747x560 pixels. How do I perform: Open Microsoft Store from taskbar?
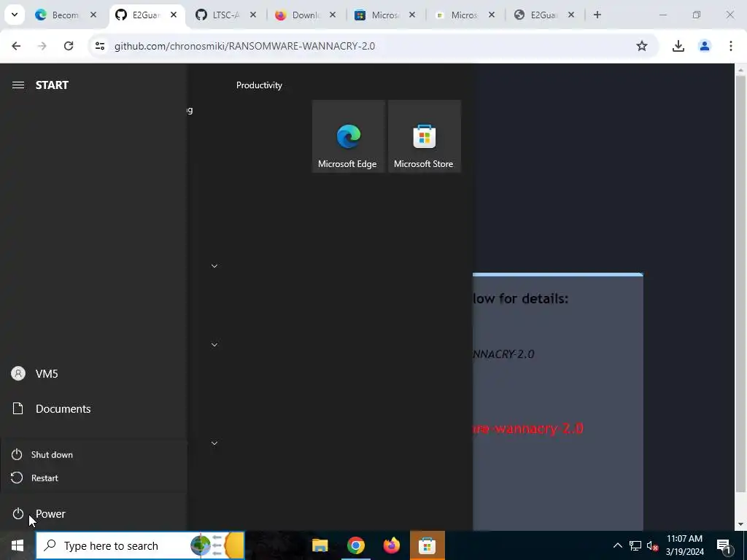(427, 545)
